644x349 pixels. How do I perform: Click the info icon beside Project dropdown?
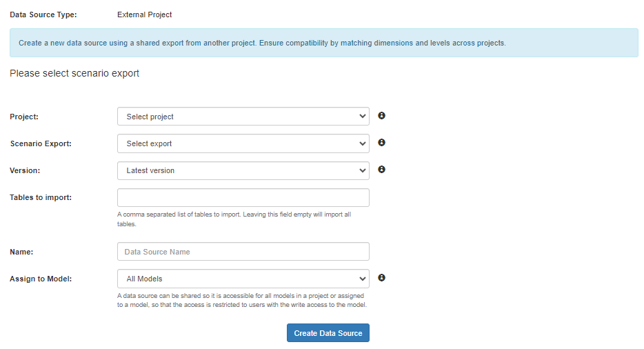pyautogui.click(x=382, y=116)
